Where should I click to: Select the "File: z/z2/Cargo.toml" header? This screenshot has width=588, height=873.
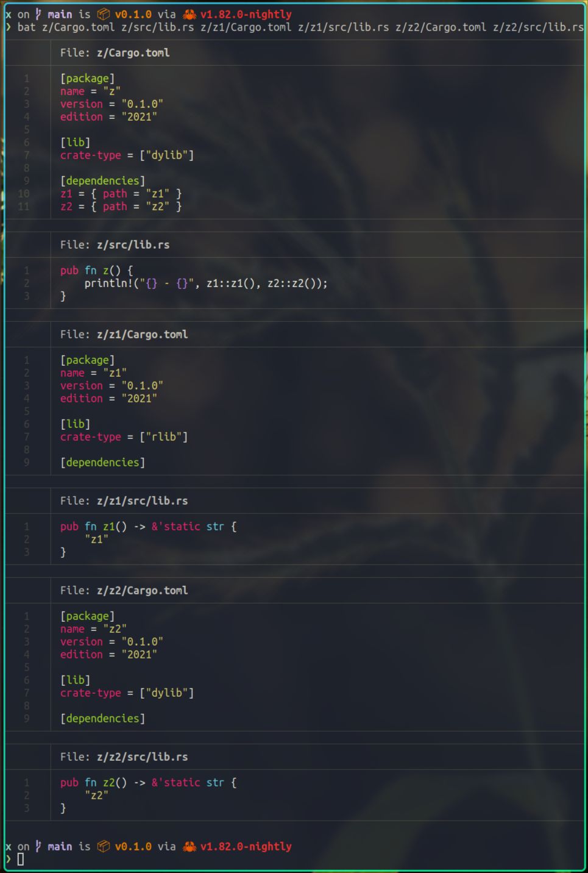tap(124, 591)
